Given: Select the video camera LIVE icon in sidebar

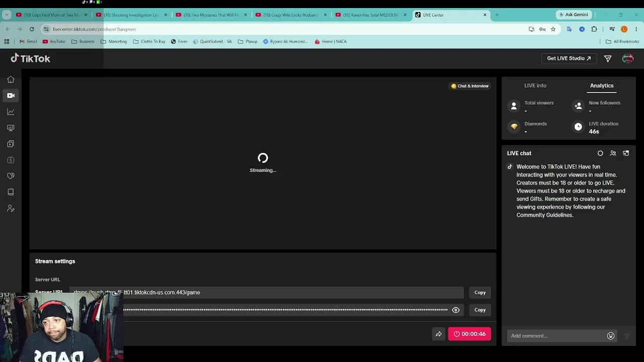Looking at the screenshot, I should (x=11, y=96).
